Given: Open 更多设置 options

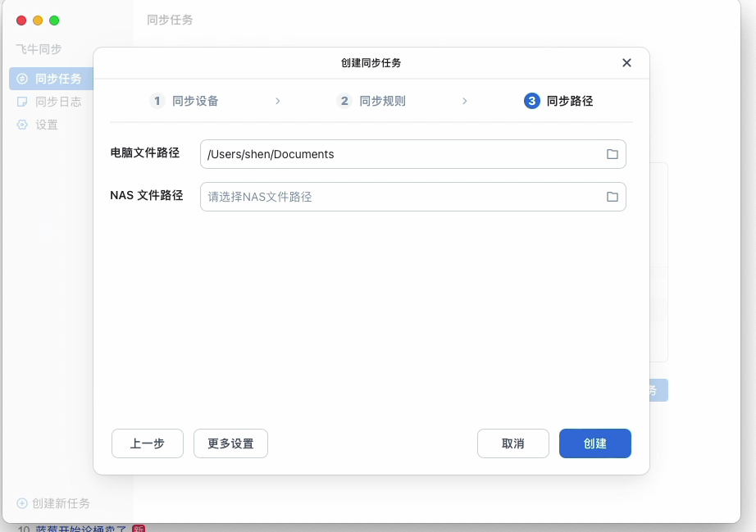Looking at the screenshot, I should [230, 443].
